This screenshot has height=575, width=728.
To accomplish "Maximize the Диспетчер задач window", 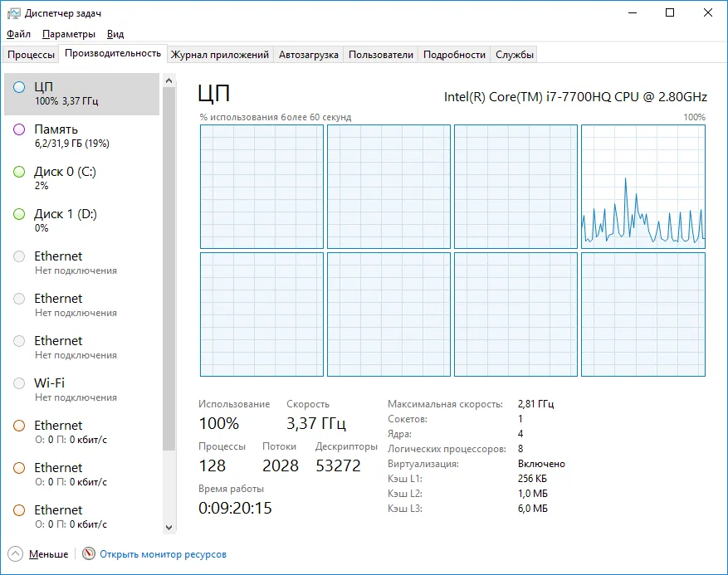I will [670, 12].
